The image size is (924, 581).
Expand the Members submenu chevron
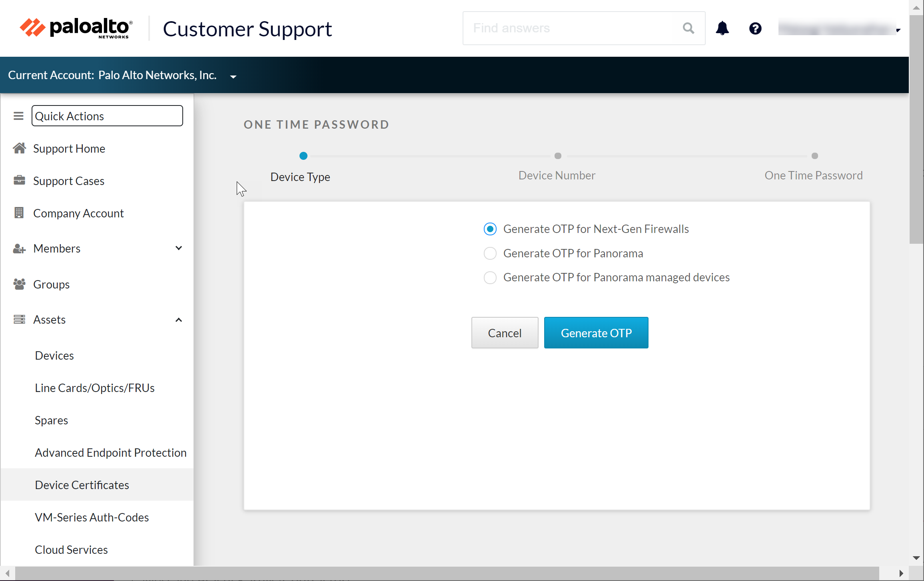[179, 248]
